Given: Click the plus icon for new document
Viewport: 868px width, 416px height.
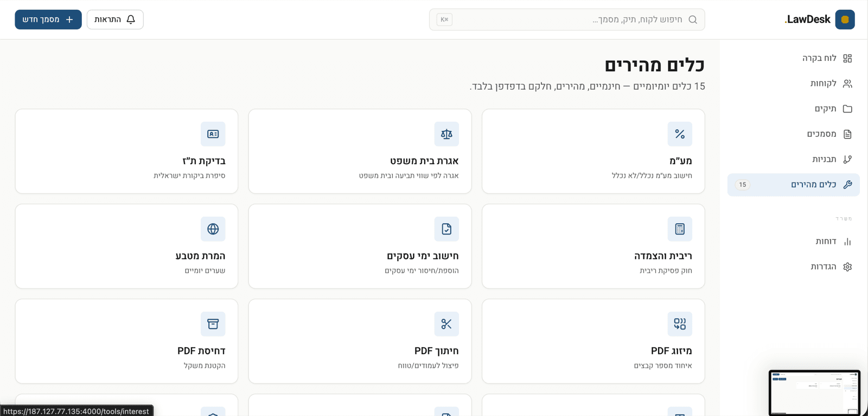Looking at the screenshot, I should [x=69, y=20].
